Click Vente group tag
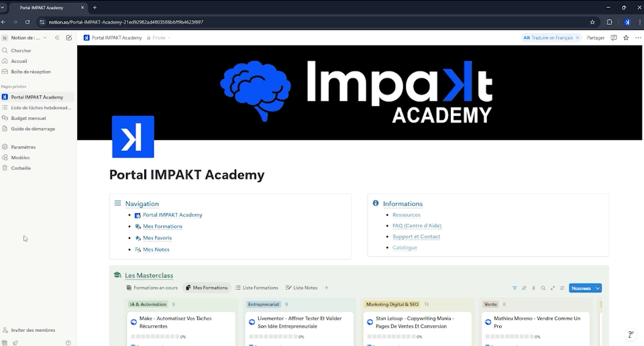This screenshot has width=644, height=346. coord(490,304)
